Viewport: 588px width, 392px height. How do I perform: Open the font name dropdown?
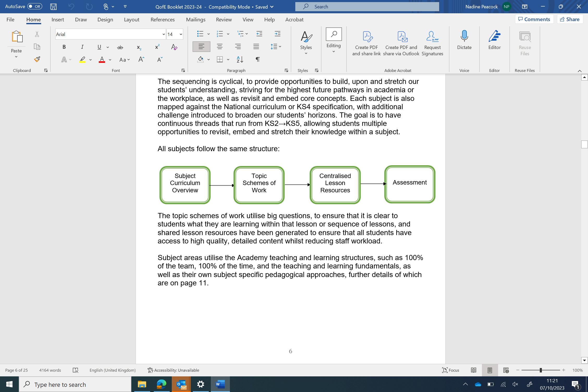click(x=163, y=34)
